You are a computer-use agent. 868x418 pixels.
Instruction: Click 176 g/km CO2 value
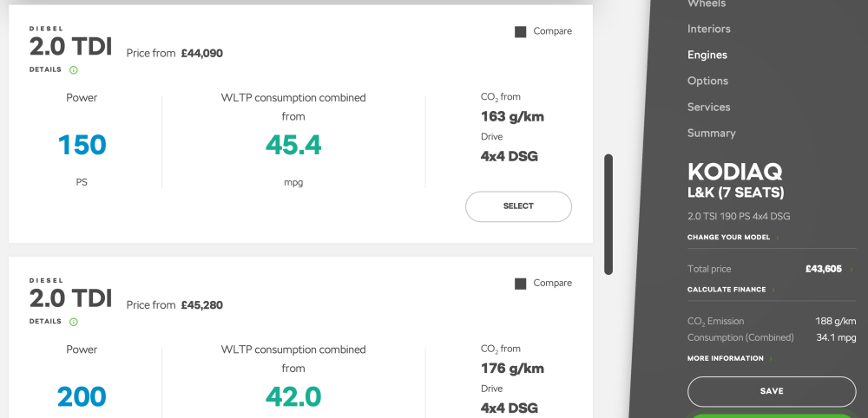coord(512,369)
